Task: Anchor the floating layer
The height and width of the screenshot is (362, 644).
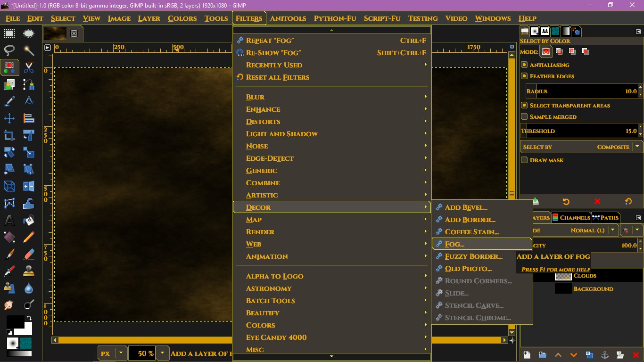Action: click(605, 355)
